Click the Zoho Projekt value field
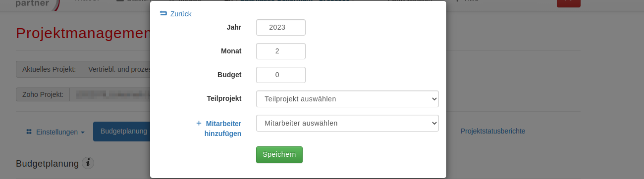This screenshot has height=179, width=644. (110, 94)
